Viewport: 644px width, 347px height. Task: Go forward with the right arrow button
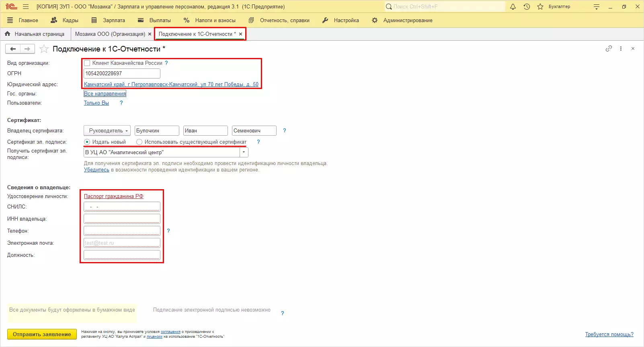pos(27,49)
